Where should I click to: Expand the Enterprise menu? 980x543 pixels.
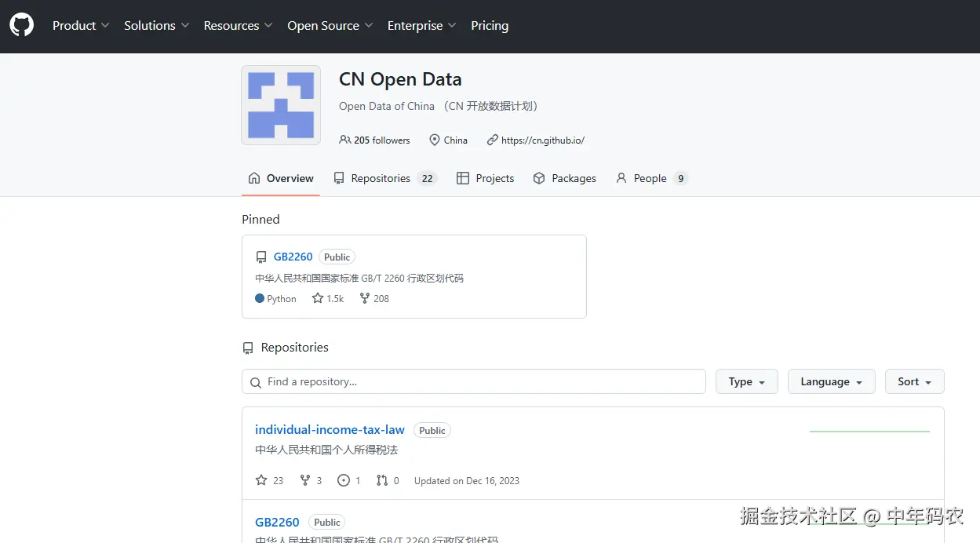(422, 25)
